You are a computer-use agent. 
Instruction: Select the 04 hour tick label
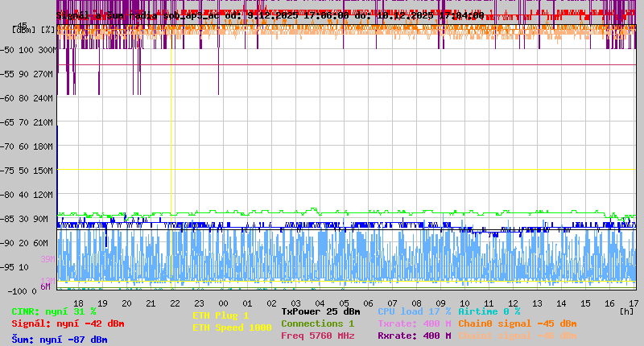[x=320, y=303]
